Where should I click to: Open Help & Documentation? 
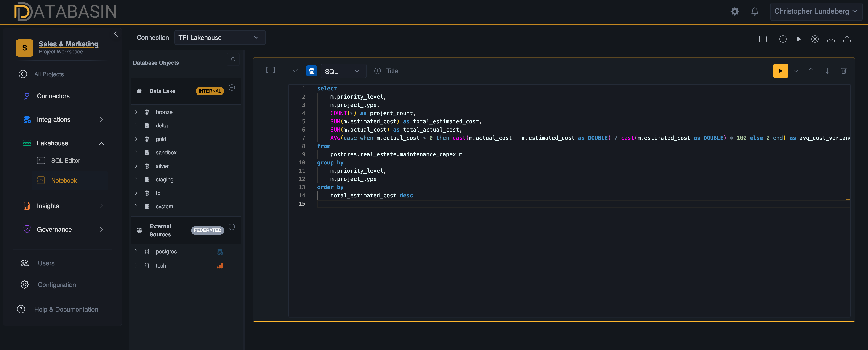[x=66, y=309]
